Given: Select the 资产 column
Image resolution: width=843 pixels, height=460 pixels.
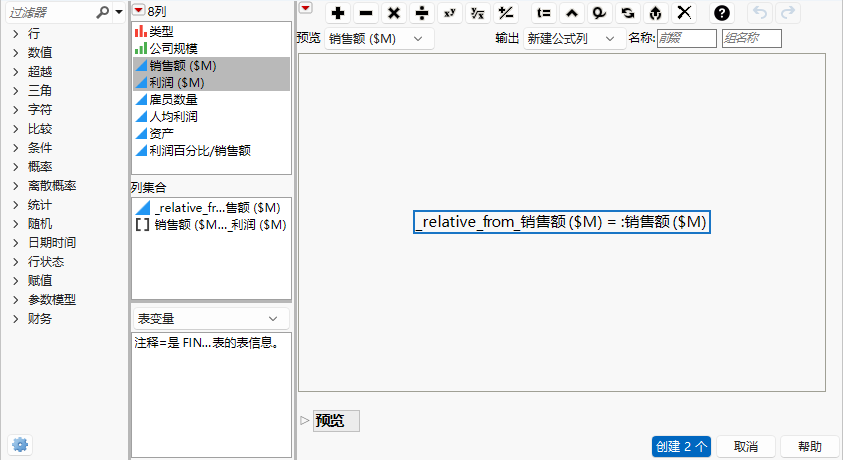Looking at the screenshot, I should [211, 133].
